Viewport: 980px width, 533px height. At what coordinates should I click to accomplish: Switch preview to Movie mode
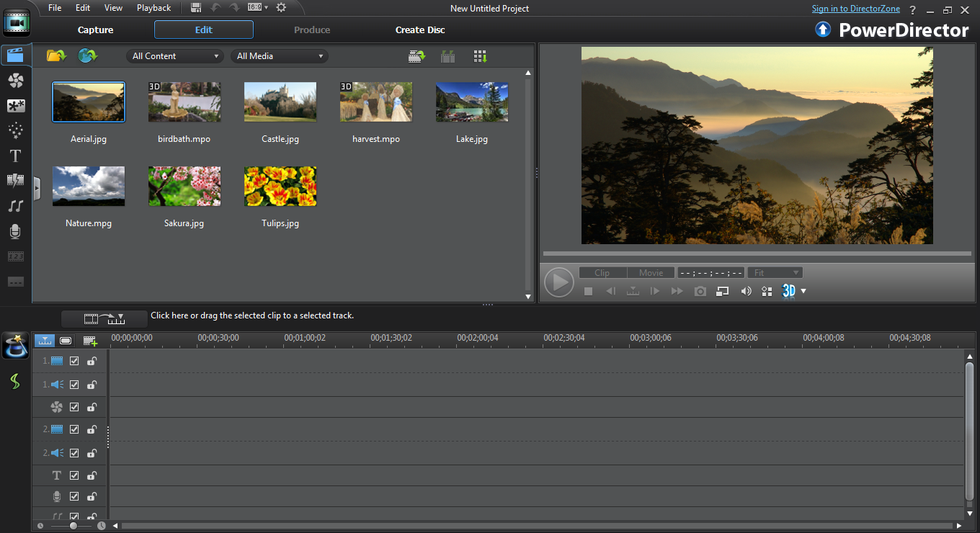(651, 273)
